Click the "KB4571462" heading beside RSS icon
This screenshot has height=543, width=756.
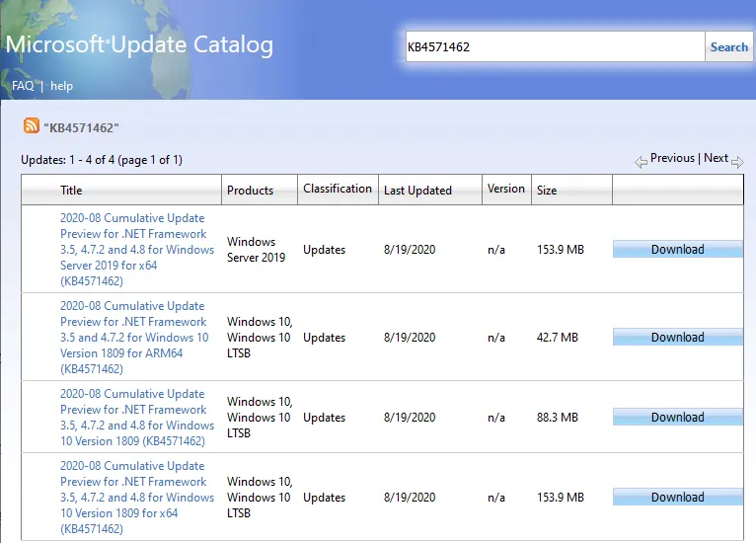(x=81, y=127)
